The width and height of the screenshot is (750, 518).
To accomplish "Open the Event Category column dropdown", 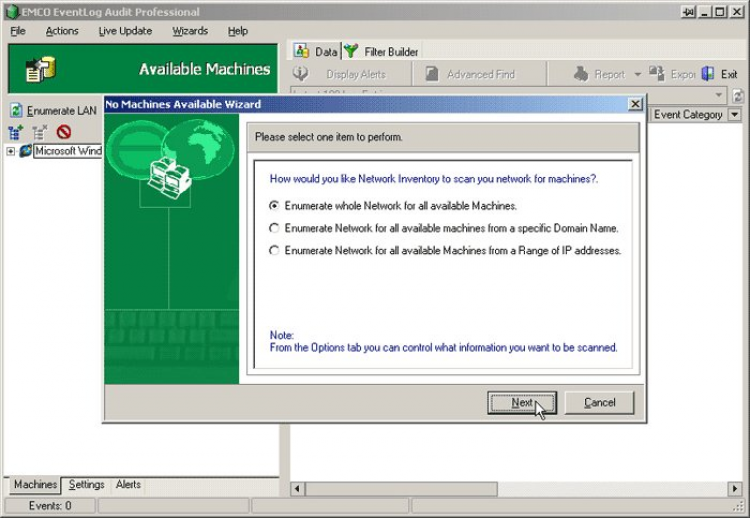I will click(735, 114).
